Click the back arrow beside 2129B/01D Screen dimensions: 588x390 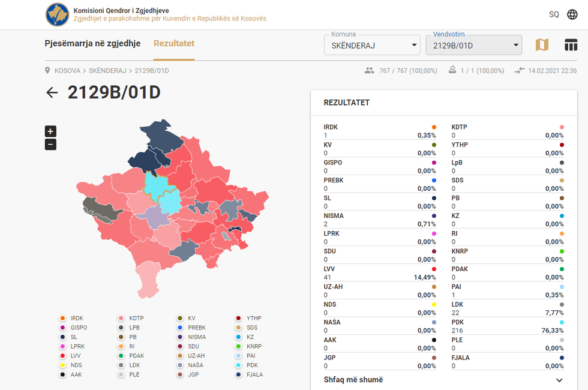52,92
